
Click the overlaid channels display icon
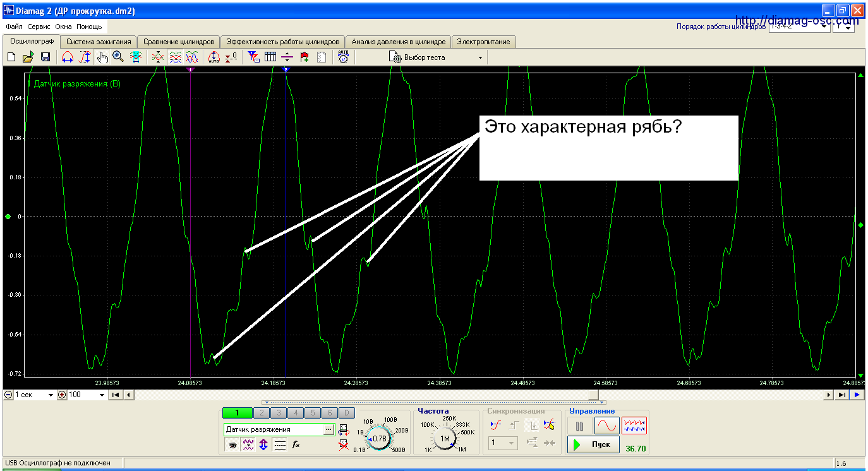[159, 57]
